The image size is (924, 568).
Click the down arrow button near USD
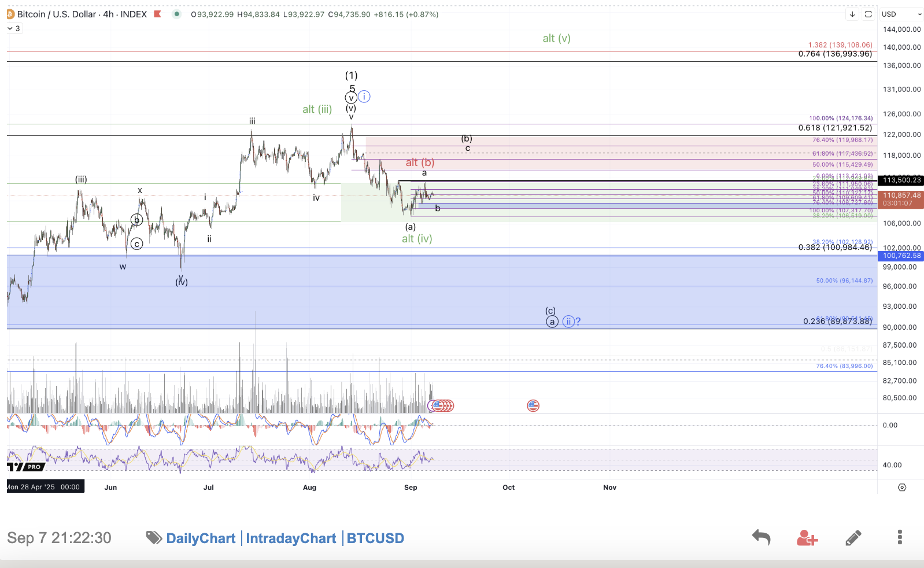tap(852, 14)
